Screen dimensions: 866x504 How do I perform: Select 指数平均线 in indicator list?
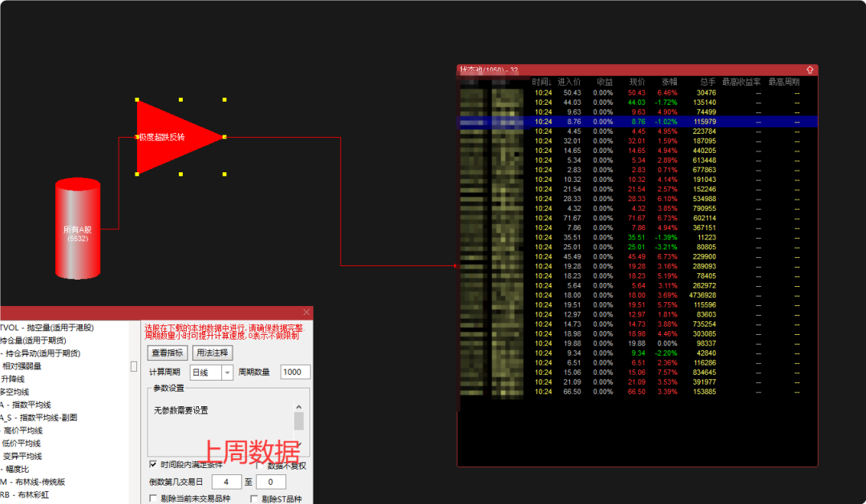[26, 405]
